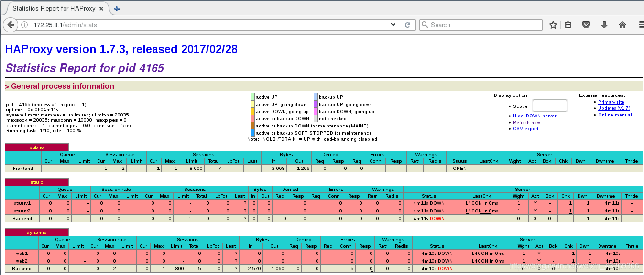The width and height of the screenshot is (644, 275).
Task: Select the web1 server row name
Action: [22, 254]
